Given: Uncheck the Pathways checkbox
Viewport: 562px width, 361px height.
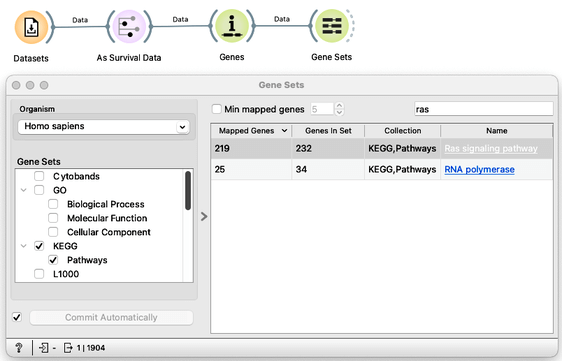Looking at the screenshot, I should click(x=53, y=260).
